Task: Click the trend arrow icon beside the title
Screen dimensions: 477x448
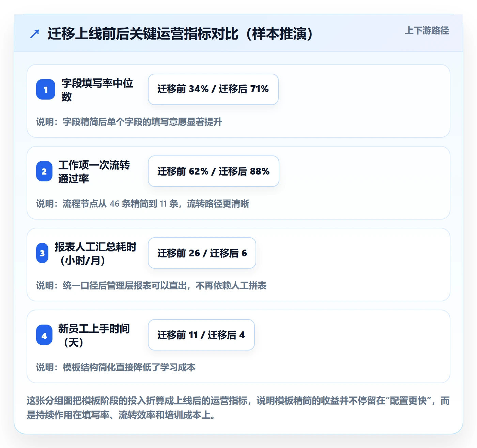Action: [x=35, y=34]
